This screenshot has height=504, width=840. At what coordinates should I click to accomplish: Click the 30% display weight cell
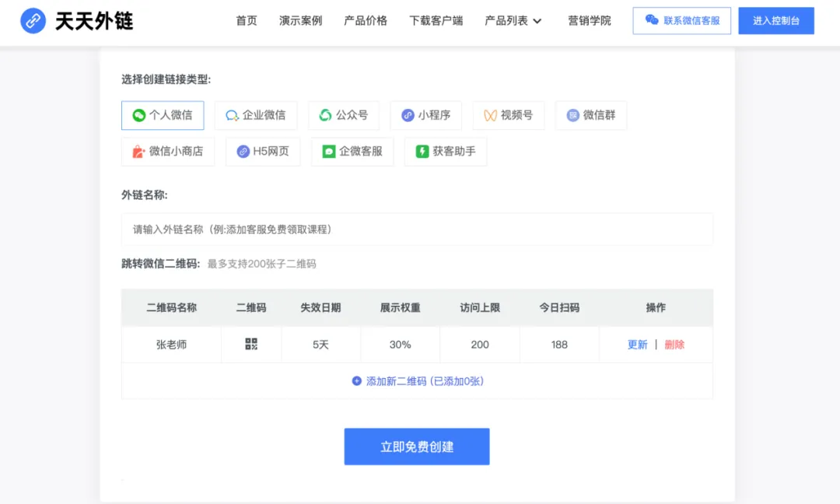401,345
